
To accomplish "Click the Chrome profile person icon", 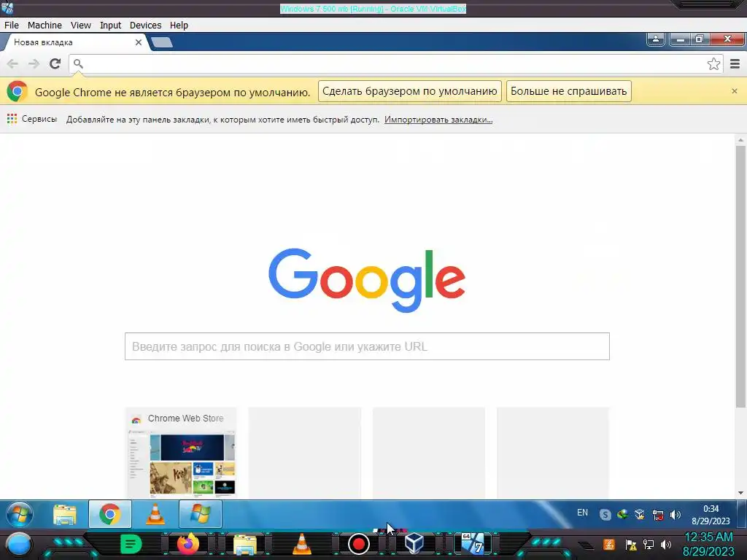I will point(656,39).
